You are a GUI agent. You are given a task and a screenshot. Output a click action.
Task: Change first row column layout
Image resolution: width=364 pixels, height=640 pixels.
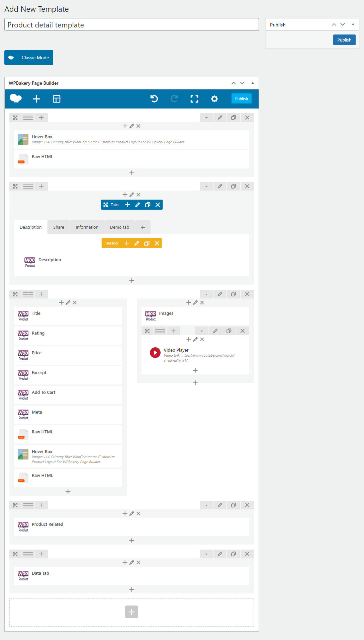28,118
